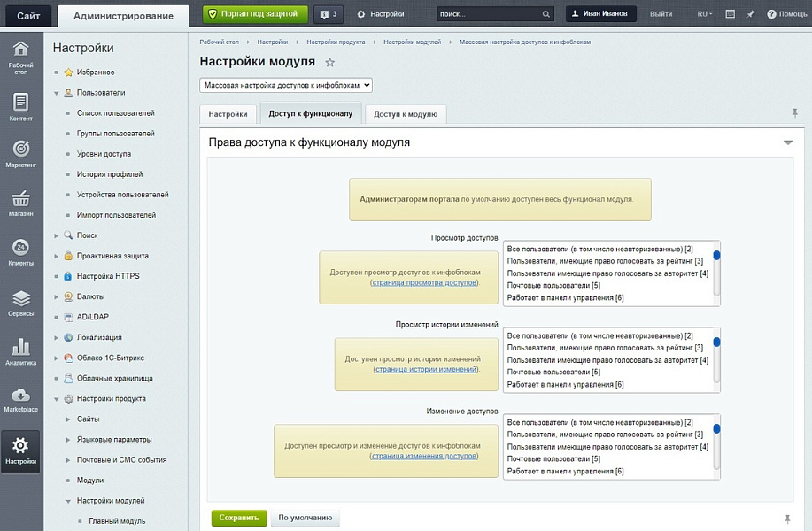Click the Сохранить button
The height and width of the screenshot is (531, 812).
pyautogui.click(x=238, y=516)
